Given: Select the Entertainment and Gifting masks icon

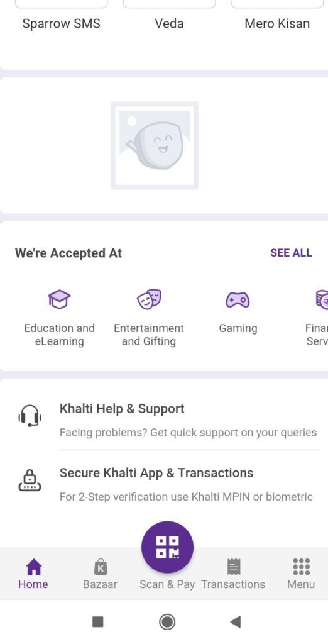Looking at the screenshot, I should tap(149, 299).
